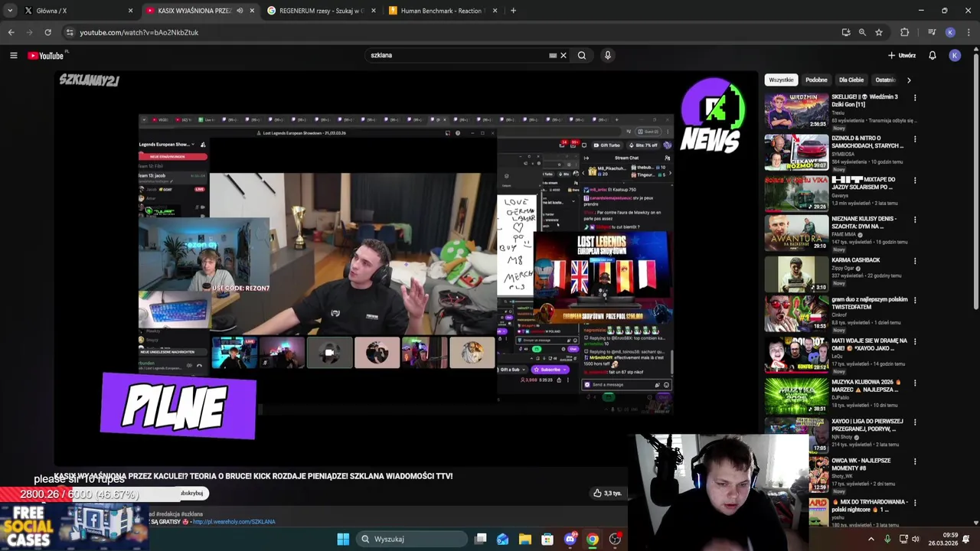This screenshot has width=980, height=551.
Task: Open the KARMA CASHBACK video title
Action: [x=856, y=260]
